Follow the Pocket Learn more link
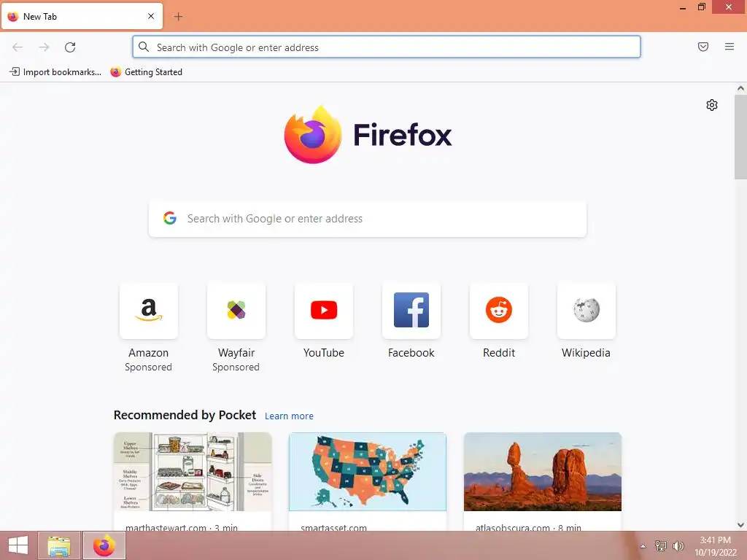747x560 pixels. click(289, 416)
